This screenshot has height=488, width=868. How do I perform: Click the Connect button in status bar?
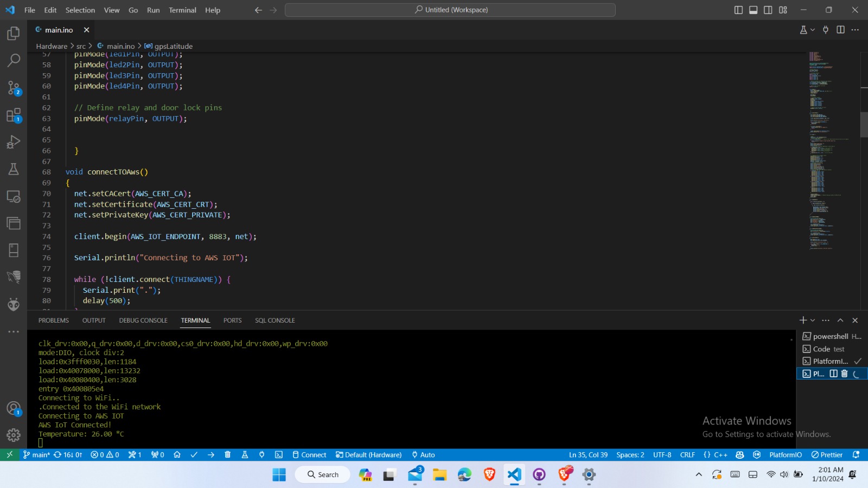[x=309, y=455]
